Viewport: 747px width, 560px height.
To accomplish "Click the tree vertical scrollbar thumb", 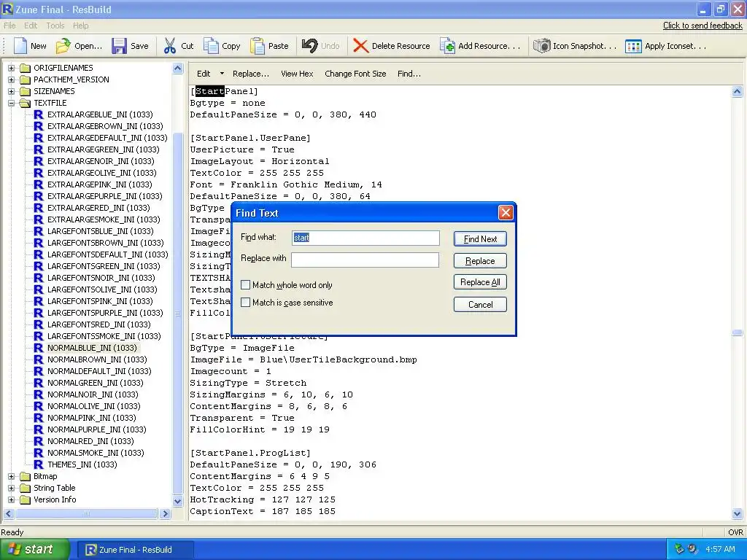I will click(x=178, y=314).
